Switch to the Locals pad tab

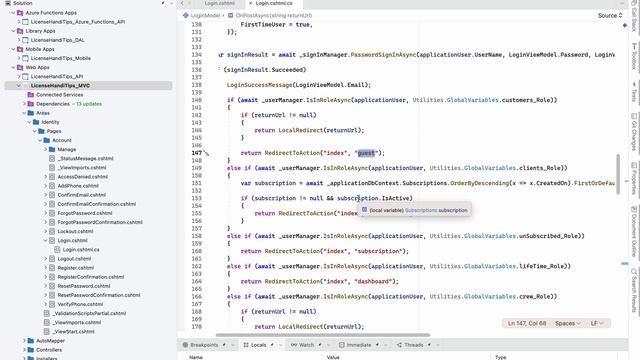[x=258, y=345]
